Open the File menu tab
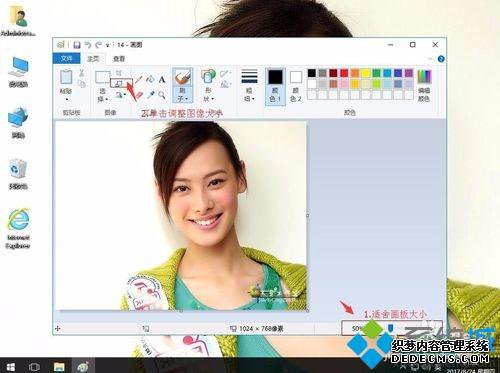 (x=67, y=59)
